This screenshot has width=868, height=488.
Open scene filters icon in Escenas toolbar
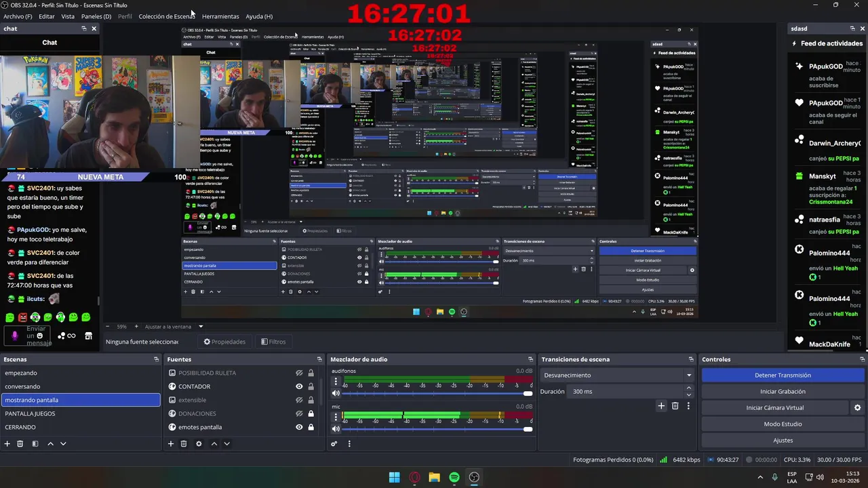click(34, 443)
